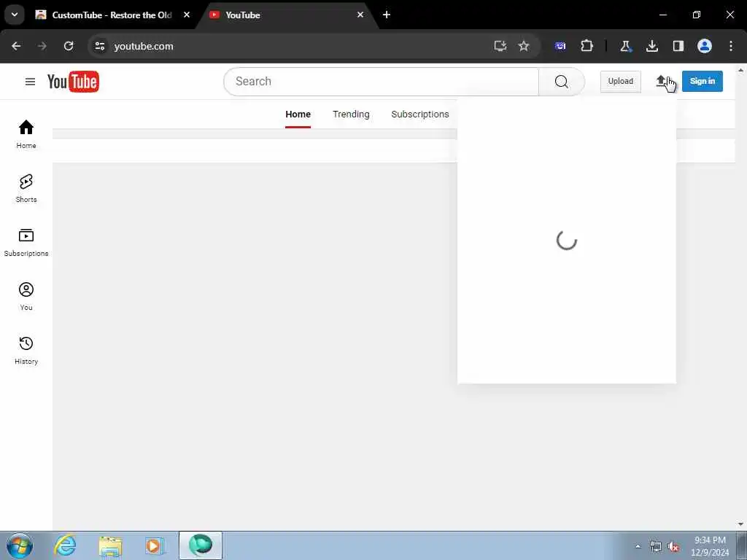Select the Home page tab

click(x=298, y=114)
